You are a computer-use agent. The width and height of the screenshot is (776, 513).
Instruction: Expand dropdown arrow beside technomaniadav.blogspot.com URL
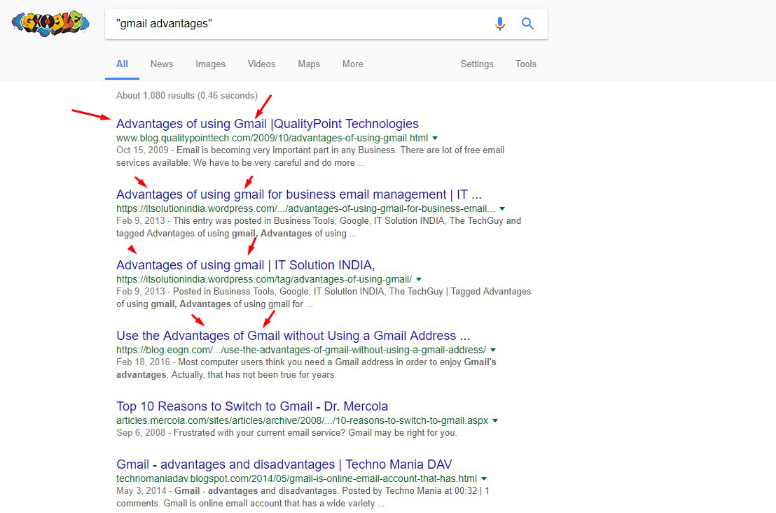(484, 479)
